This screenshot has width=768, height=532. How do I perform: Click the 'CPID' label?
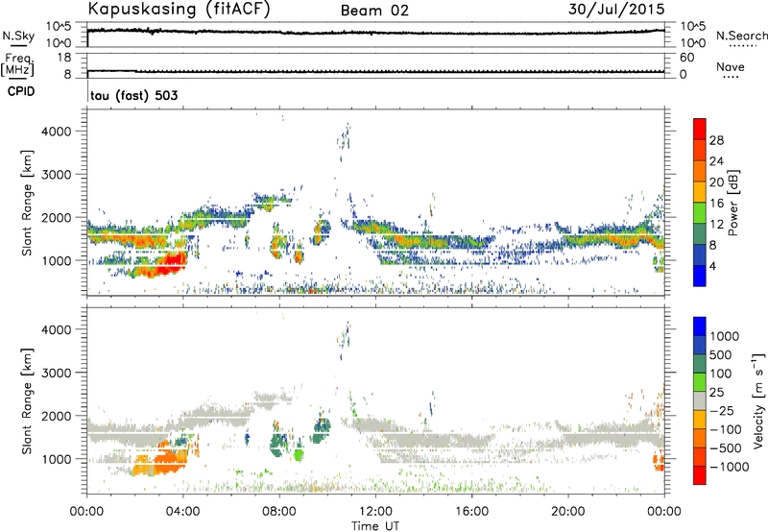(21, 91)
